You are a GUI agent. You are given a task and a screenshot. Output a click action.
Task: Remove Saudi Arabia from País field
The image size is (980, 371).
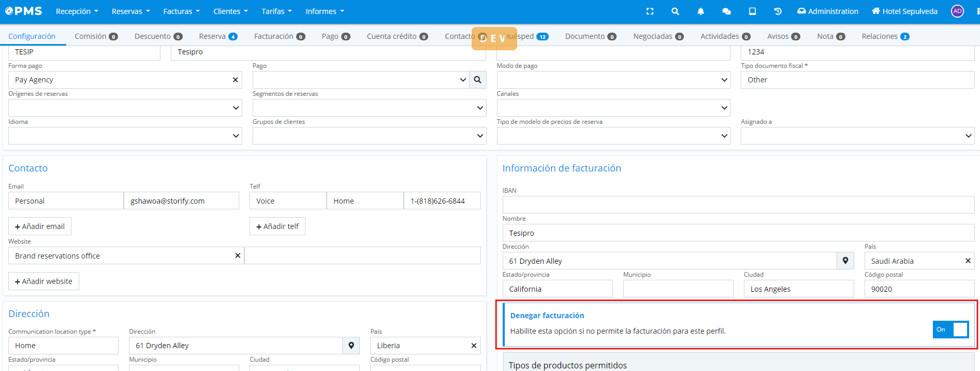[968, 261]
